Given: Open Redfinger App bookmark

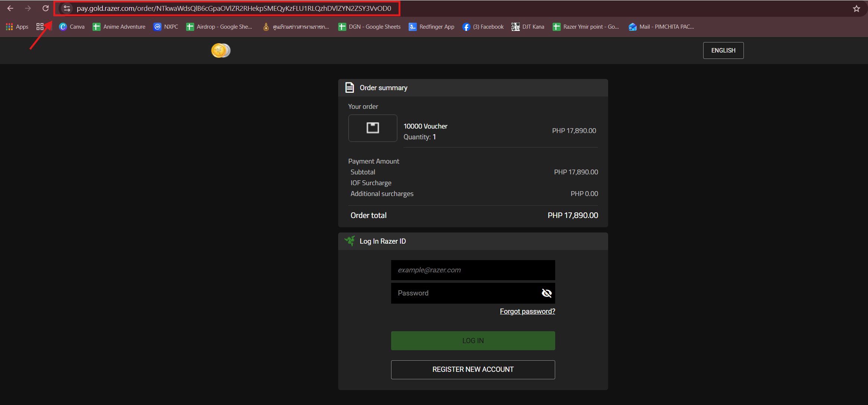Looking at the screenshot, I should click(432, 27).
